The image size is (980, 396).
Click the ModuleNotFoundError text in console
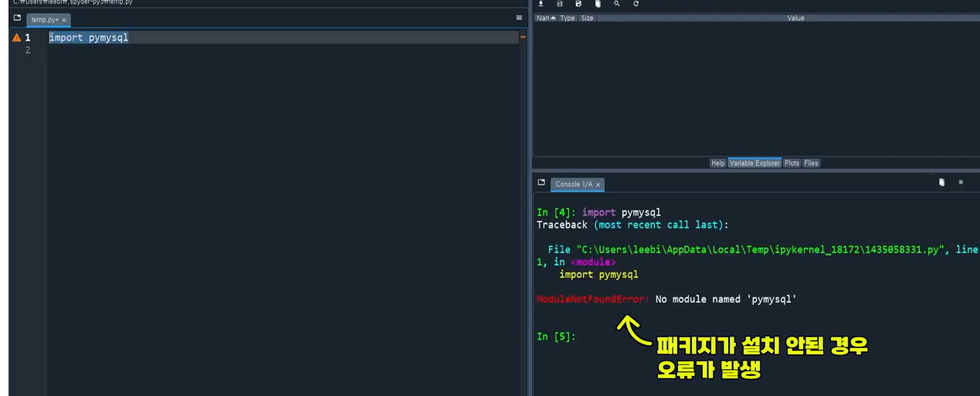(x=594, y=299)
